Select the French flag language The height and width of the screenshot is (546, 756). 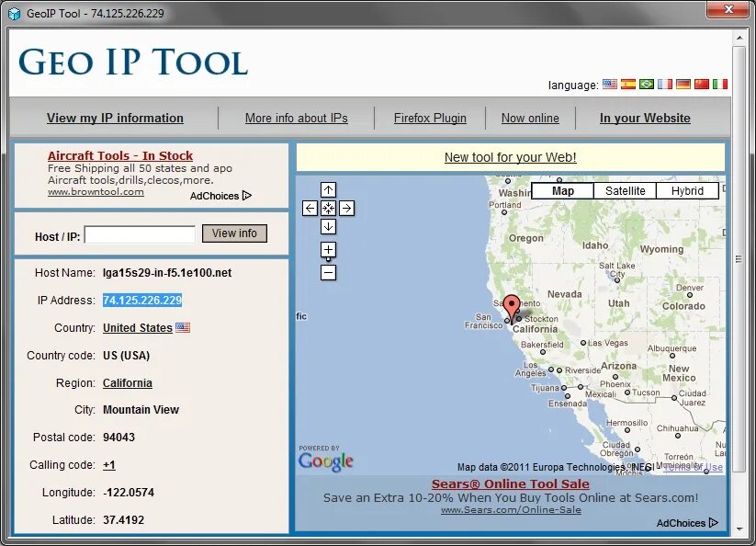[x=664, y=85]
